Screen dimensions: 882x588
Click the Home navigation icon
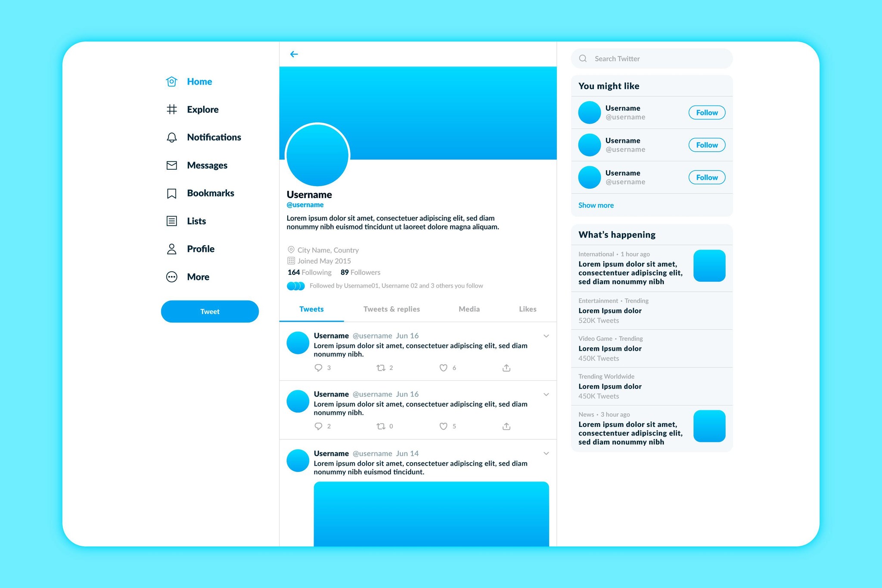pos(172,81)
